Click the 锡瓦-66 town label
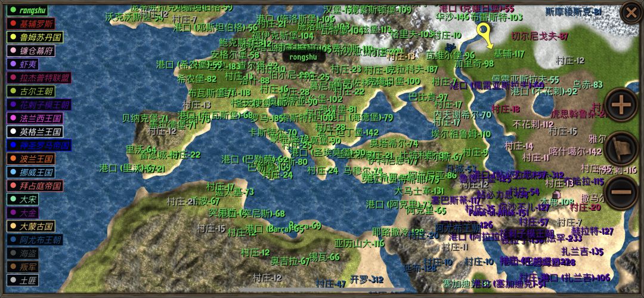 [x=324, y=257]
